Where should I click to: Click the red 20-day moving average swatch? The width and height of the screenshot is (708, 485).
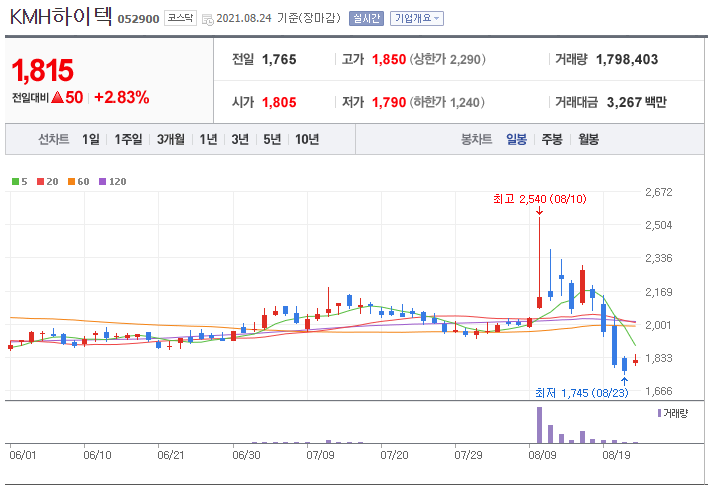click(x=41, y=182)
